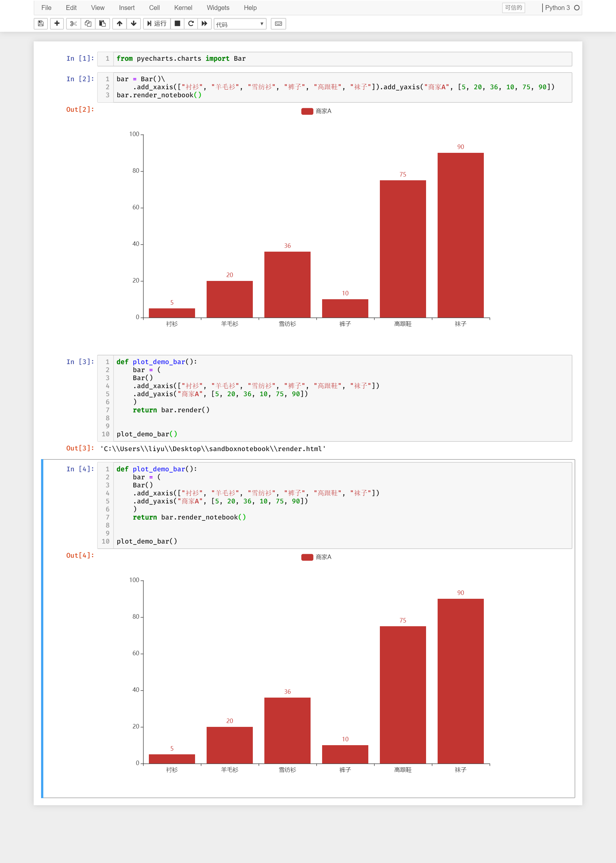Image resolution: width=616 pixels, height=863 pixels.
Task: Restart the kernel using the circular arrow icon
Action: 191,23
